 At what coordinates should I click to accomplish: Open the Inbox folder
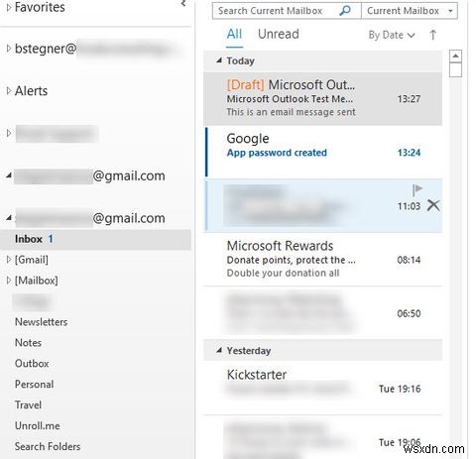pyautogui.click(x=95, y=239)
